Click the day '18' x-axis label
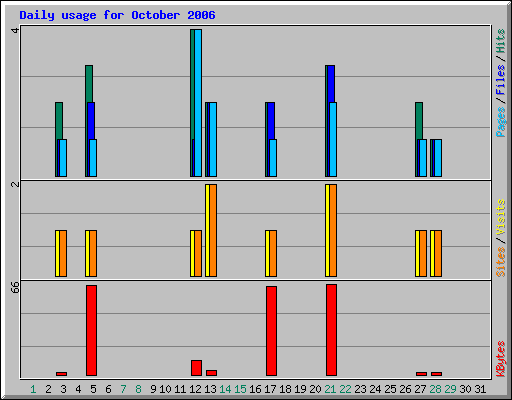 (x=285, y=389)
